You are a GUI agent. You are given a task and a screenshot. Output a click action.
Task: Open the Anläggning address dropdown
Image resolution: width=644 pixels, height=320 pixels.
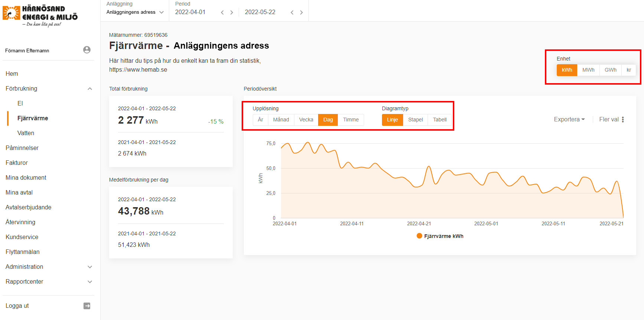(x=135, y=12)
